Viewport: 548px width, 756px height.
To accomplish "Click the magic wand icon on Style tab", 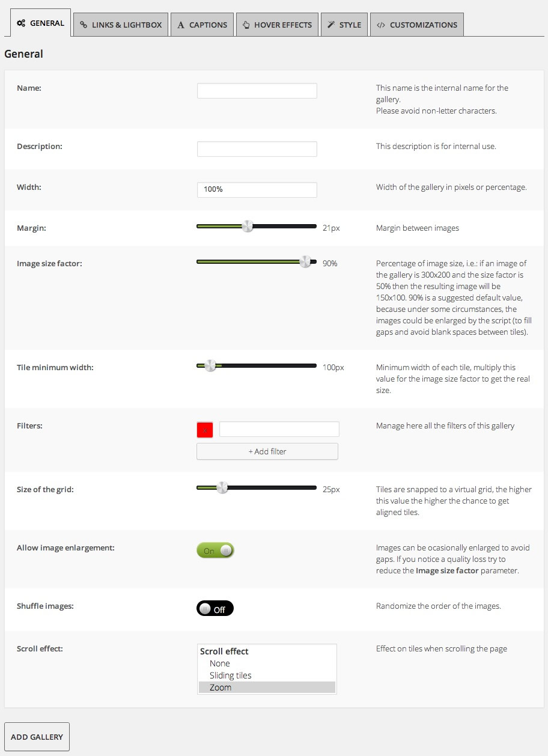I will [331, 25].
